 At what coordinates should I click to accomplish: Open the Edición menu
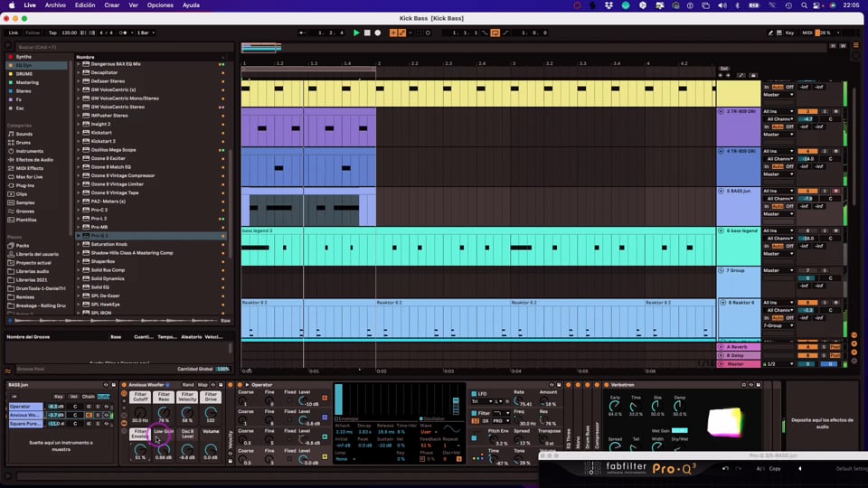(85, 5)
